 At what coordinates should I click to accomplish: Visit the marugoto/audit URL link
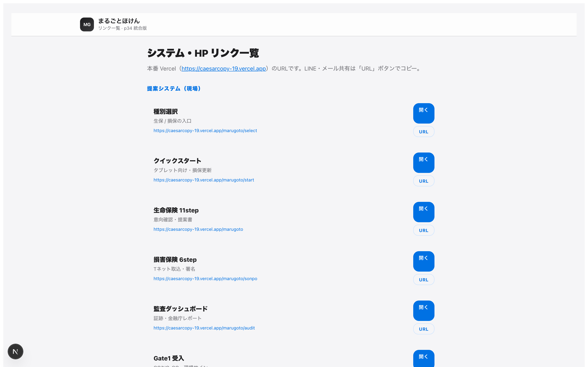[204, 328]
